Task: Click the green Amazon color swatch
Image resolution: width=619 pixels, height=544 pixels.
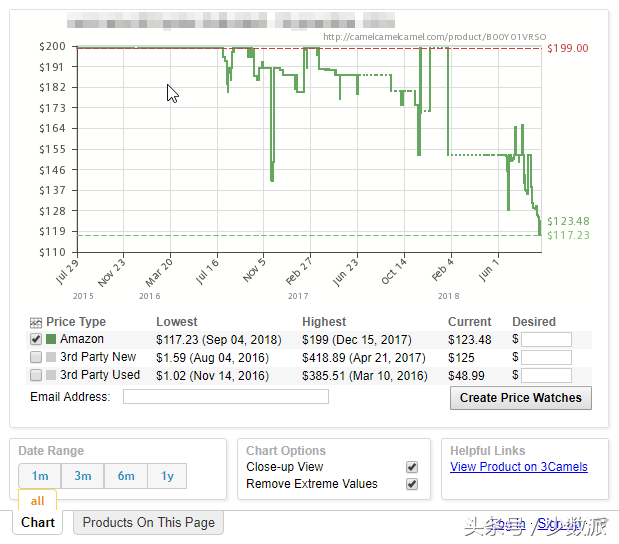Action: (51, 339)
